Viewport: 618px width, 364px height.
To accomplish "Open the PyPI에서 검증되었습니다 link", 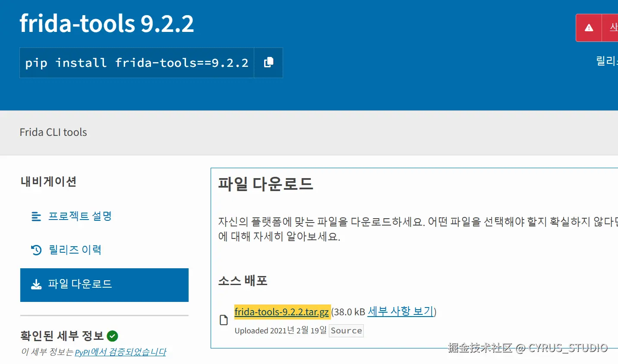I will (x=120, y=352).
